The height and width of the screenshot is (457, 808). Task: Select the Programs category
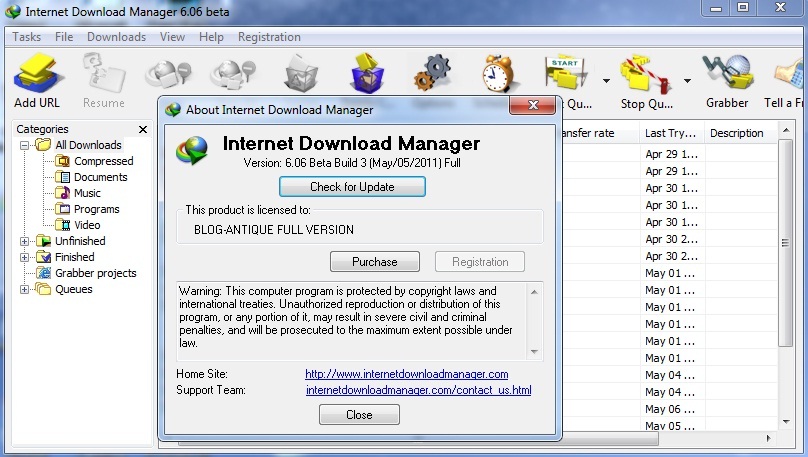(x=96, y=209)
